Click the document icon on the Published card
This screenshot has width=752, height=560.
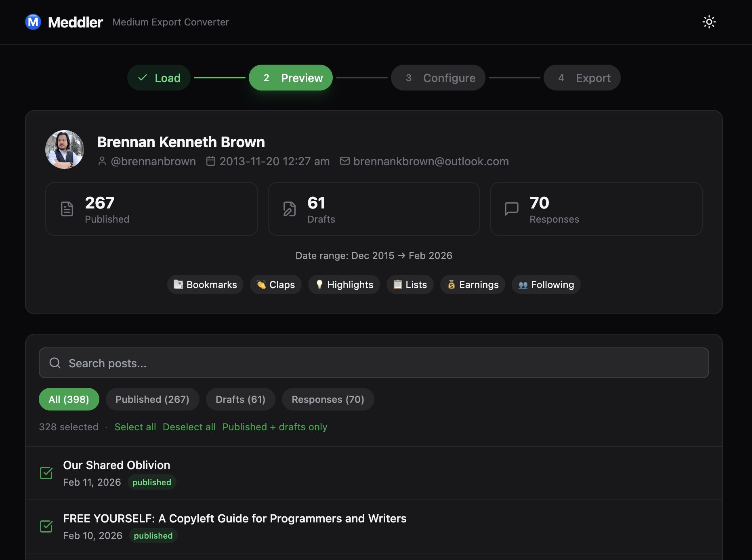point(67,208)
